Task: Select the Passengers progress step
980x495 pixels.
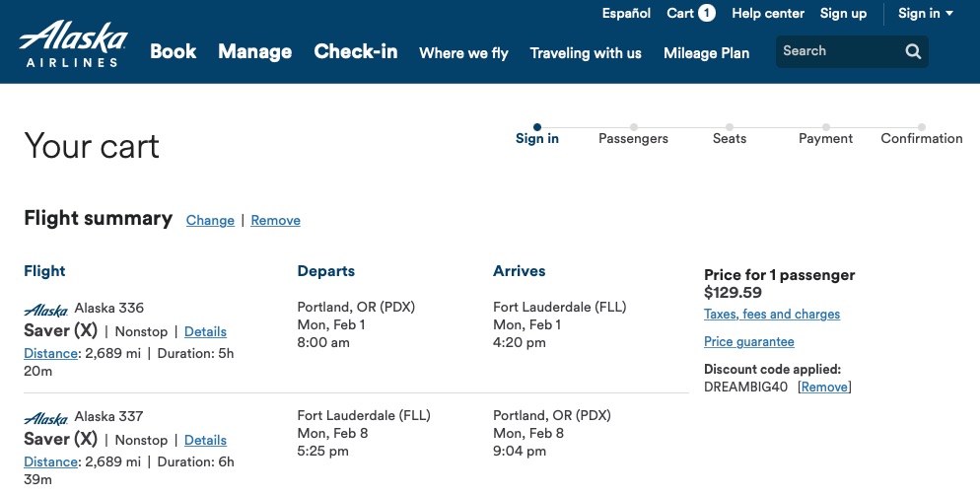Action: (633, 138)
